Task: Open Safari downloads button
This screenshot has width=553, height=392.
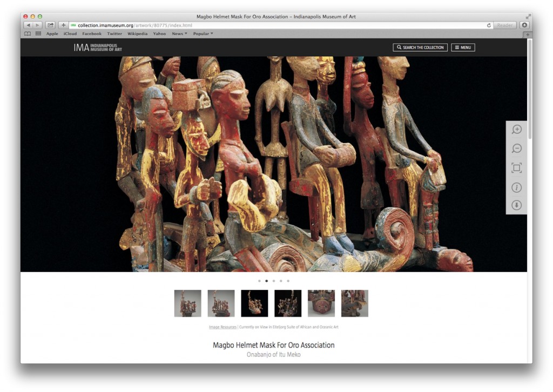Action: tap(524, 25)
